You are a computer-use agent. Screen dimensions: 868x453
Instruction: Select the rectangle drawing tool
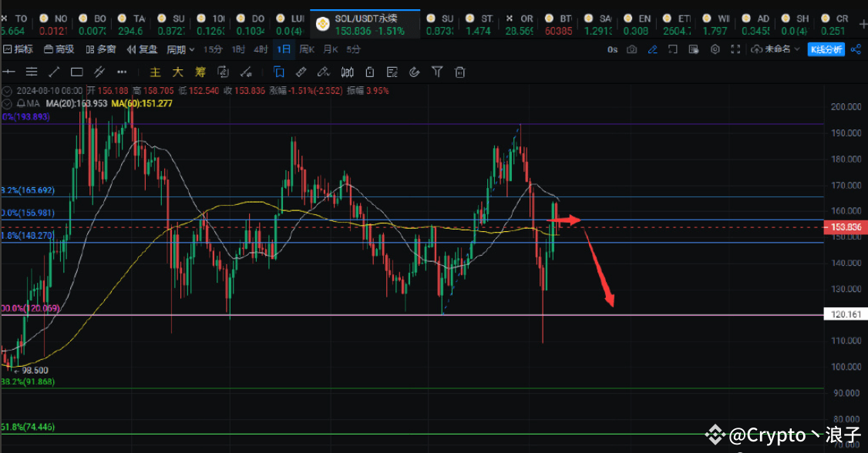(x=76, y=72)
